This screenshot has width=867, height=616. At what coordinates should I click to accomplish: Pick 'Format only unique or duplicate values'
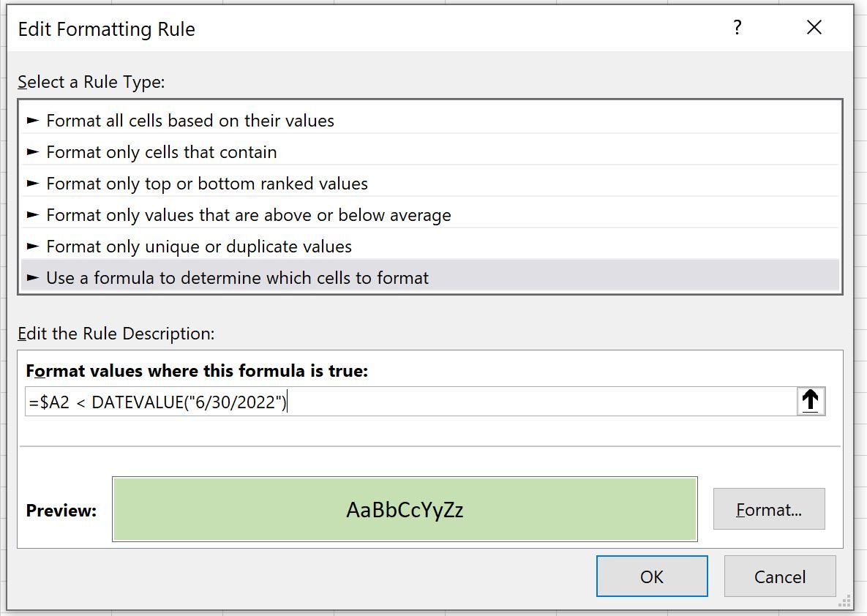pos(429,246)
